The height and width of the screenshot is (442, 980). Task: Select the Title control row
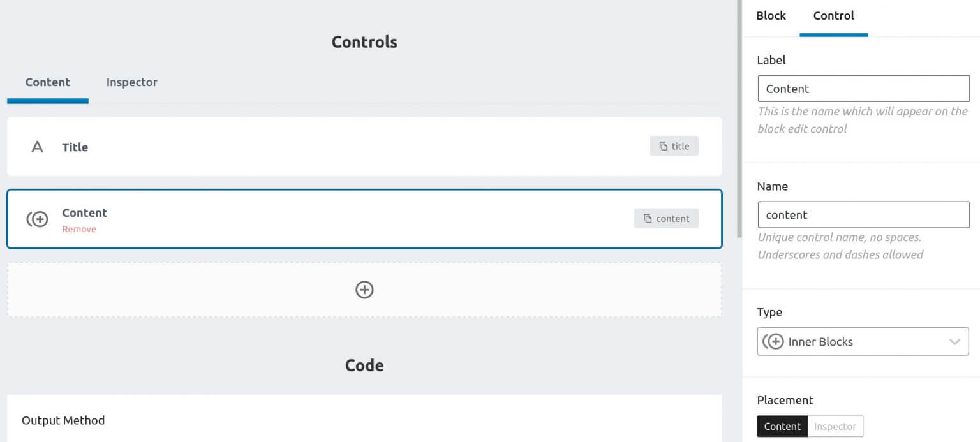[x=319, y=146]
